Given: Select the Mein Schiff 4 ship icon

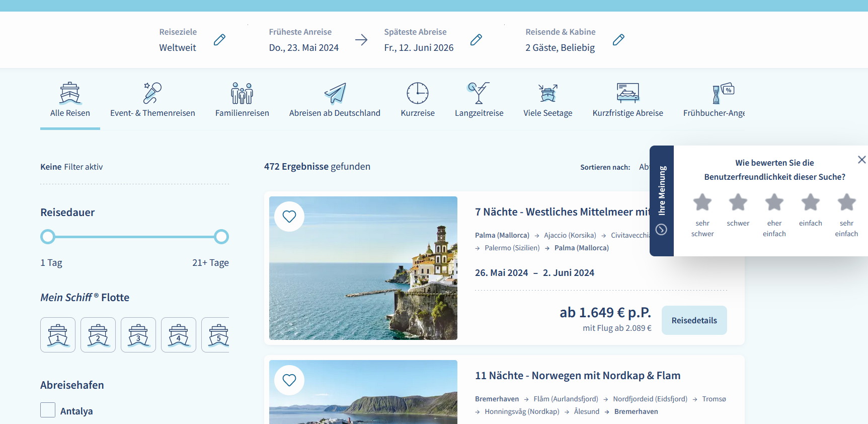Looking at the screenshot, I should click(x=179, y=335).
